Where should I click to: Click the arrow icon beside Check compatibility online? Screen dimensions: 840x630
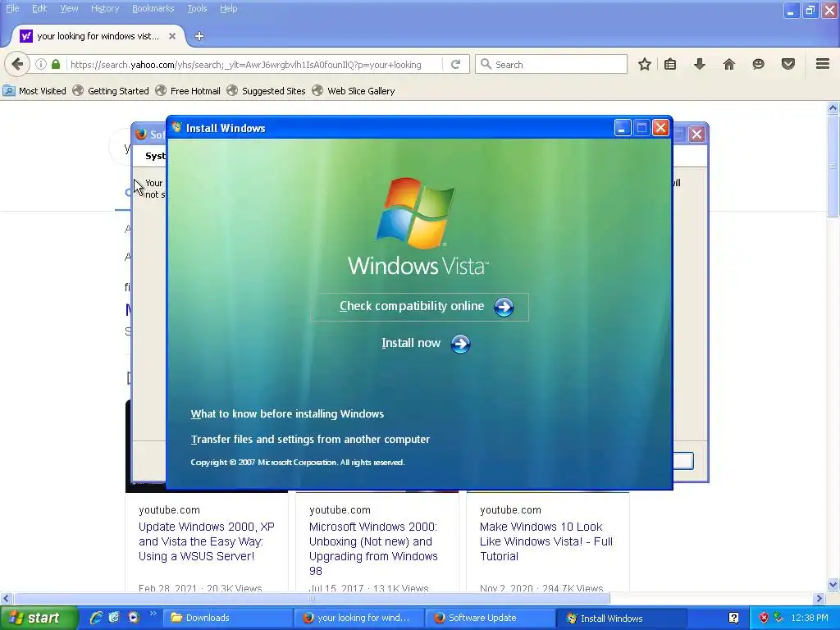pyautogui.click(x=504, y=307)
